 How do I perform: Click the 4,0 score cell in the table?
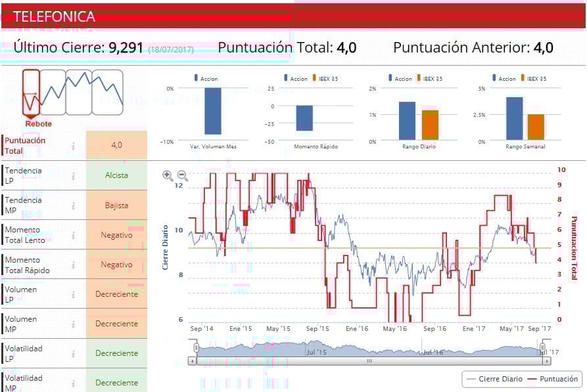[116, 145]
